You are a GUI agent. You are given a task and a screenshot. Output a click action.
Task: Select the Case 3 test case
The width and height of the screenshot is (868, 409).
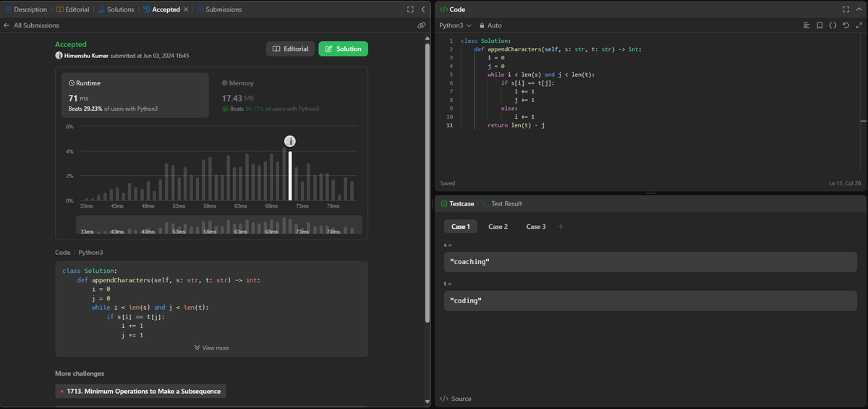[536, 227]
